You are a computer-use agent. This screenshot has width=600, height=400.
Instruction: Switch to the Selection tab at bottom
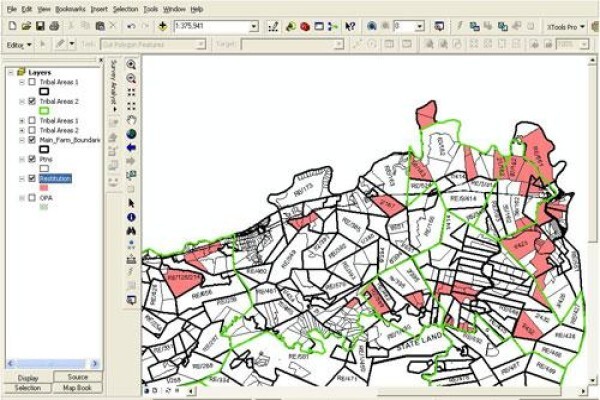tap(28, 388)
